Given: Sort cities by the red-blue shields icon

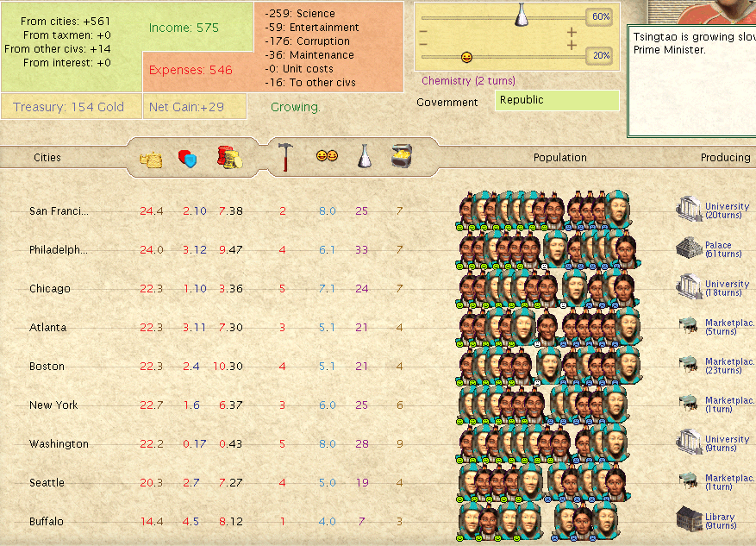Looking at the screenshot, I should [188, 158].
